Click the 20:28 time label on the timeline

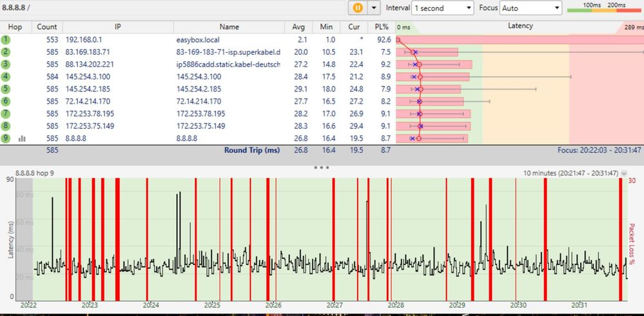point(396,305)
